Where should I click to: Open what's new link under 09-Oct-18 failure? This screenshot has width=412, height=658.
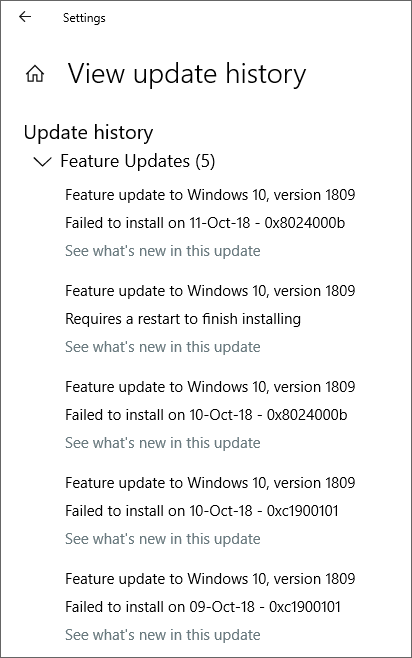point(163,635)
